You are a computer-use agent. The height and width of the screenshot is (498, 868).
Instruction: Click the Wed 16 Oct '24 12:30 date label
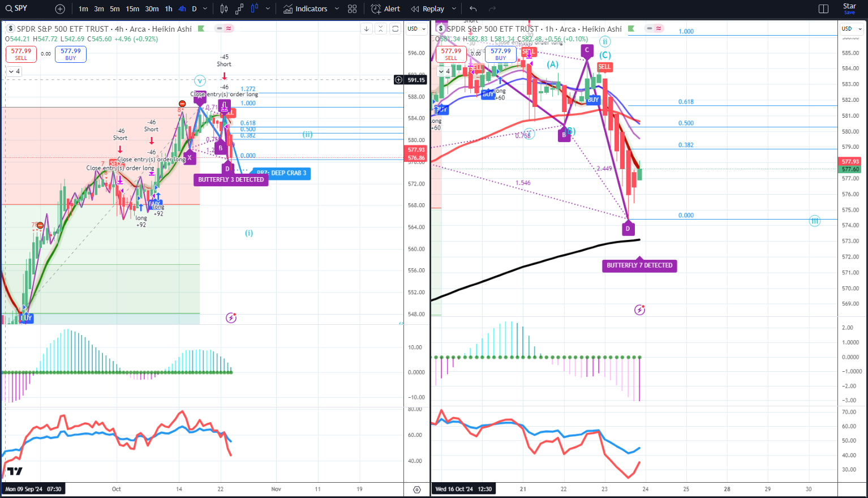463,489
